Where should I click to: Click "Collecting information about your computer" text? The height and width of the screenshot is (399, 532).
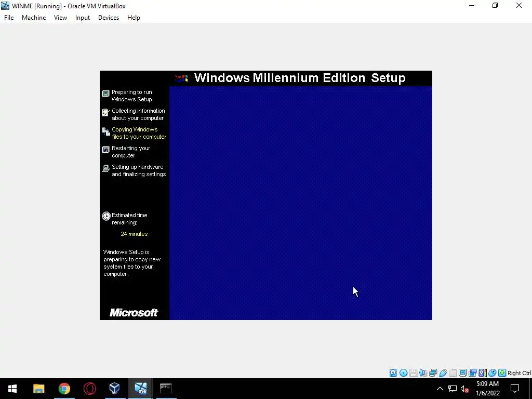tap(138, 114)
